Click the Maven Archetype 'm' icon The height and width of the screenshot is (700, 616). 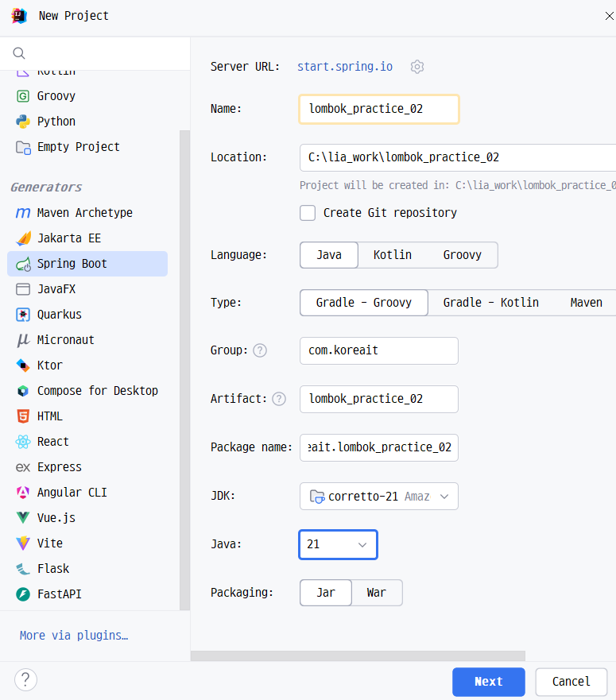23,213
